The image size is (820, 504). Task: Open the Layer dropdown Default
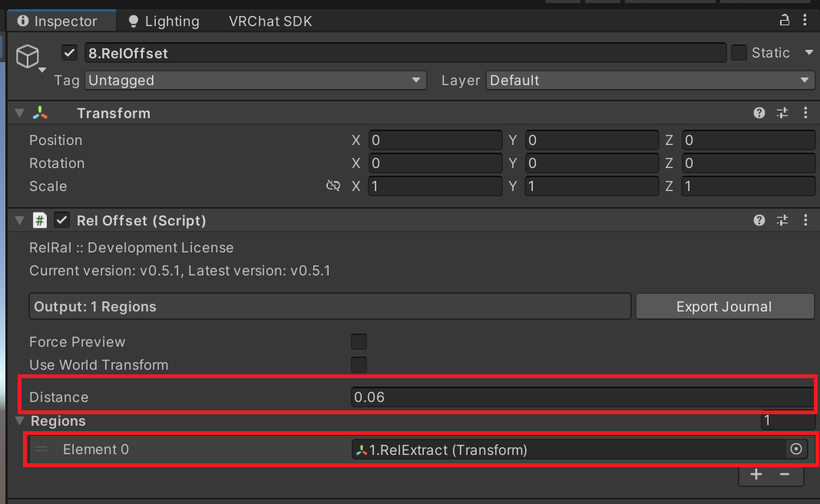(650, 81)
